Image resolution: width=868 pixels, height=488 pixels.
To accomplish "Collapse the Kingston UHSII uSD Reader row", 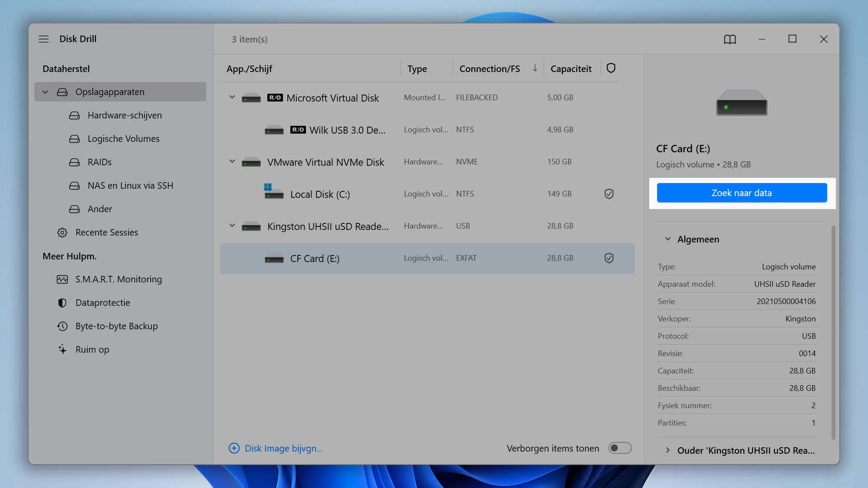I will (x=232, y=226).
